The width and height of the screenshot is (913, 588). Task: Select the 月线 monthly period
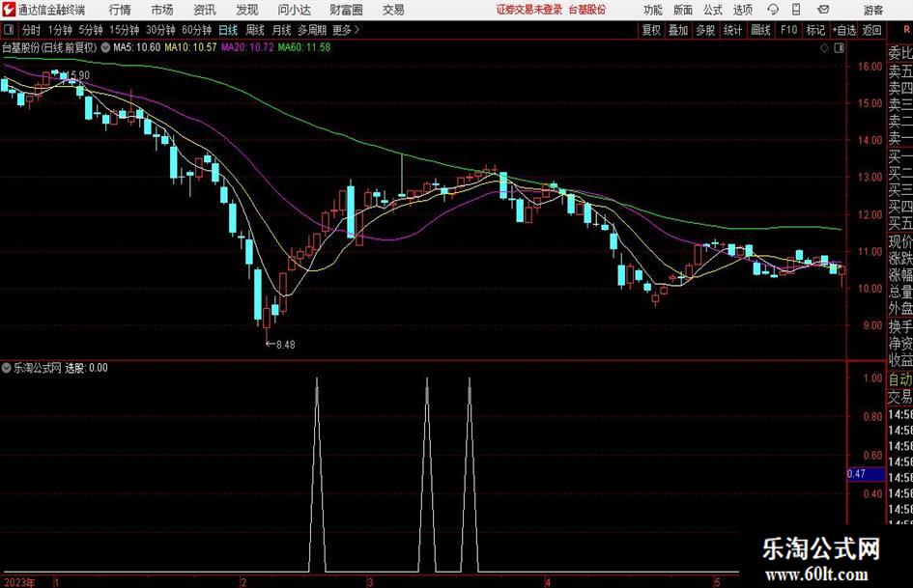click(281, 30)
